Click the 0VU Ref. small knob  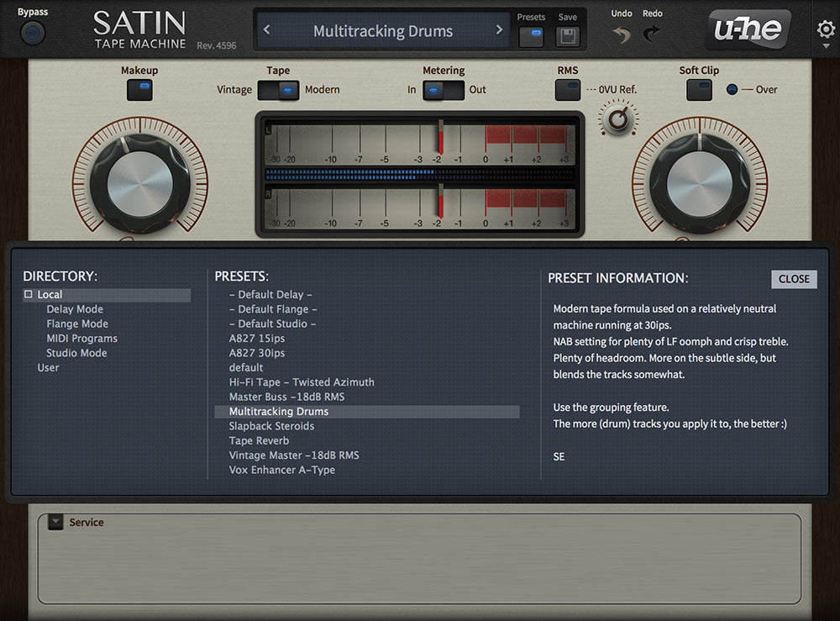[619, 119]
